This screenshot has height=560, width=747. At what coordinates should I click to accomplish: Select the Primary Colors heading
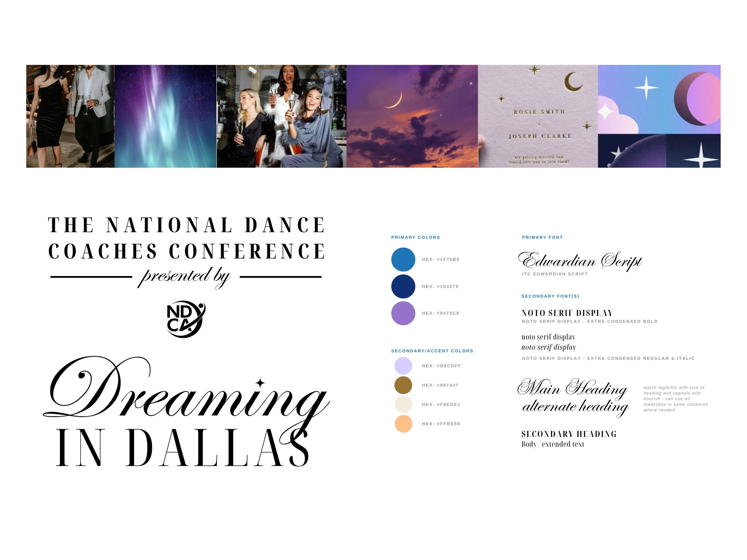pos(415,237)
